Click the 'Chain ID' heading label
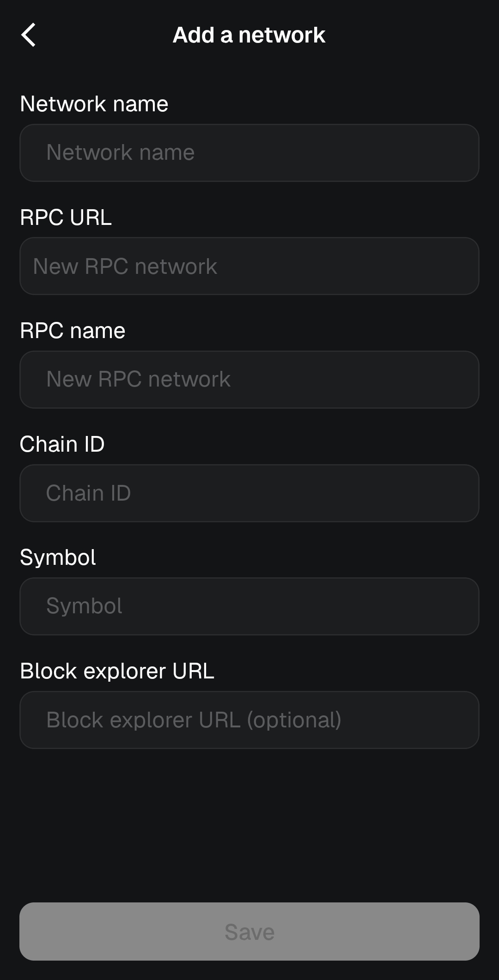 tap(62, 444)
